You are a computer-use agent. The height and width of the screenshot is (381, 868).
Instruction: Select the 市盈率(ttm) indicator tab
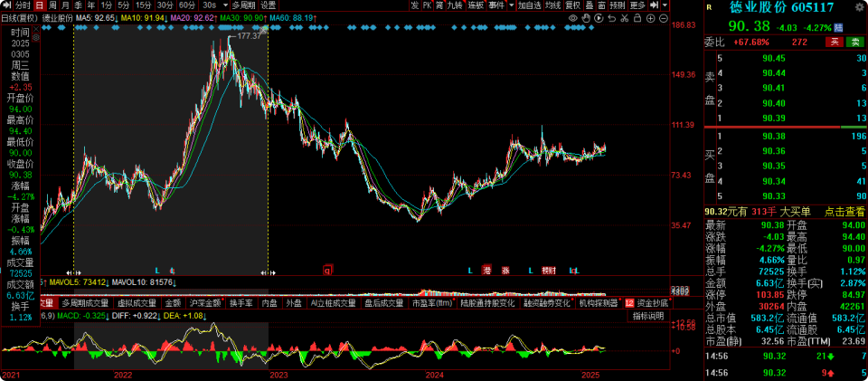point(433,303)
